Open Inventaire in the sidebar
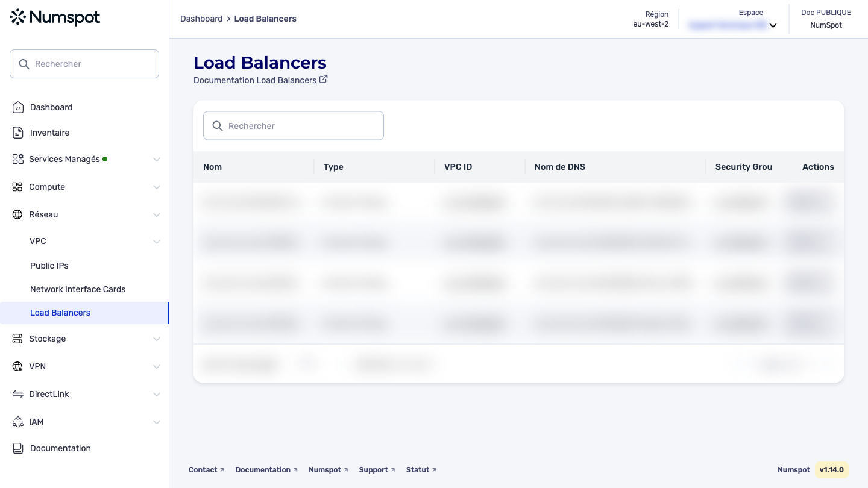868x488 pixels. [x=49, y=133]
